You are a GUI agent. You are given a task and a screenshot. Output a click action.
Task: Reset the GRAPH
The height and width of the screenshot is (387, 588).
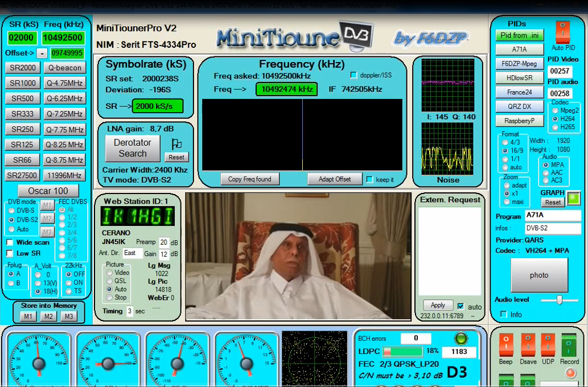coord(553,203)
